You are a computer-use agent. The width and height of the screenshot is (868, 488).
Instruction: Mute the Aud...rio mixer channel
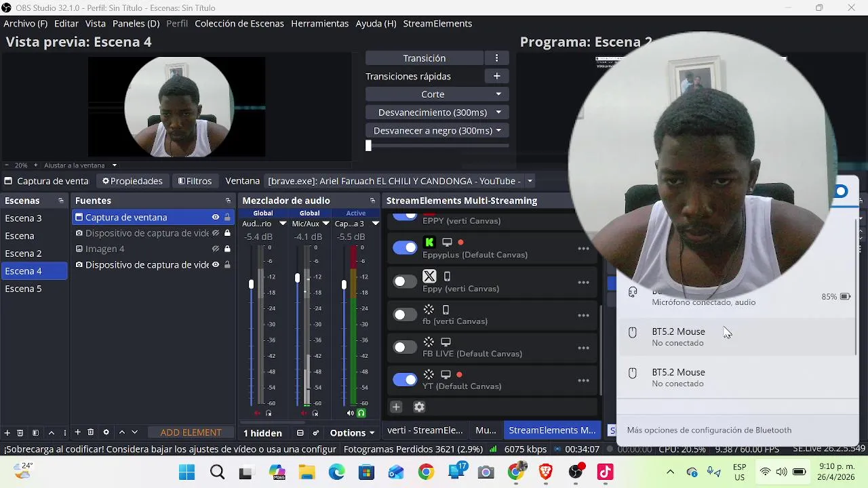(x=257, y=413)
